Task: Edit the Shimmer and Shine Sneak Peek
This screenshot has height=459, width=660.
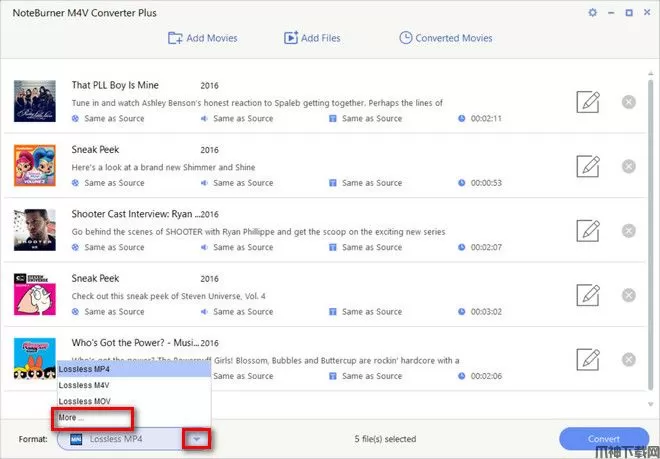Action: [588, 166]
